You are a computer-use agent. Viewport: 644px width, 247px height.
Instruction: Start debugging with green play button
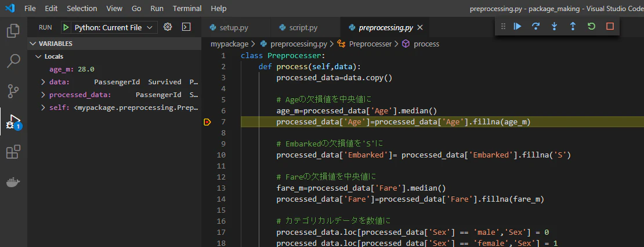[x=66, y=27]
